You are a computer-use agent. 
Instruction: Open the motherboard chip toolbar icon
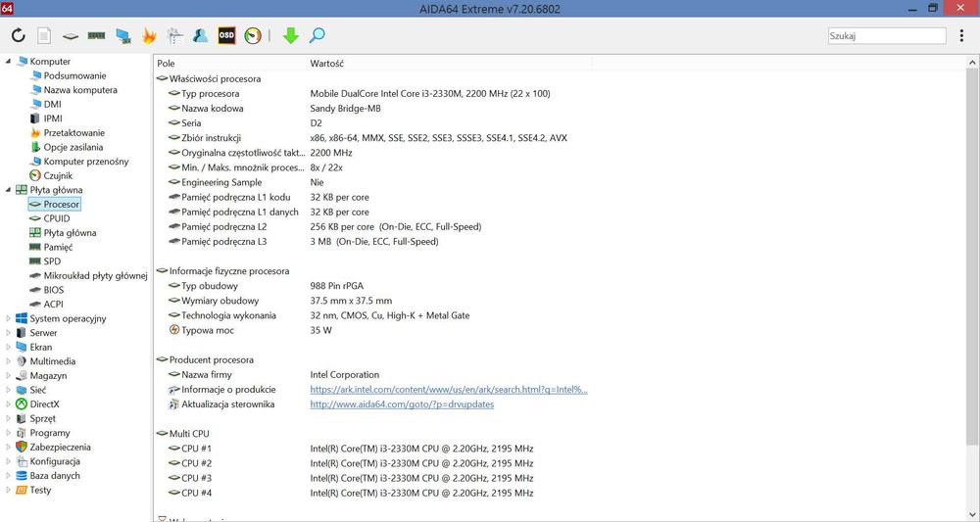click(x=71, y=36)
